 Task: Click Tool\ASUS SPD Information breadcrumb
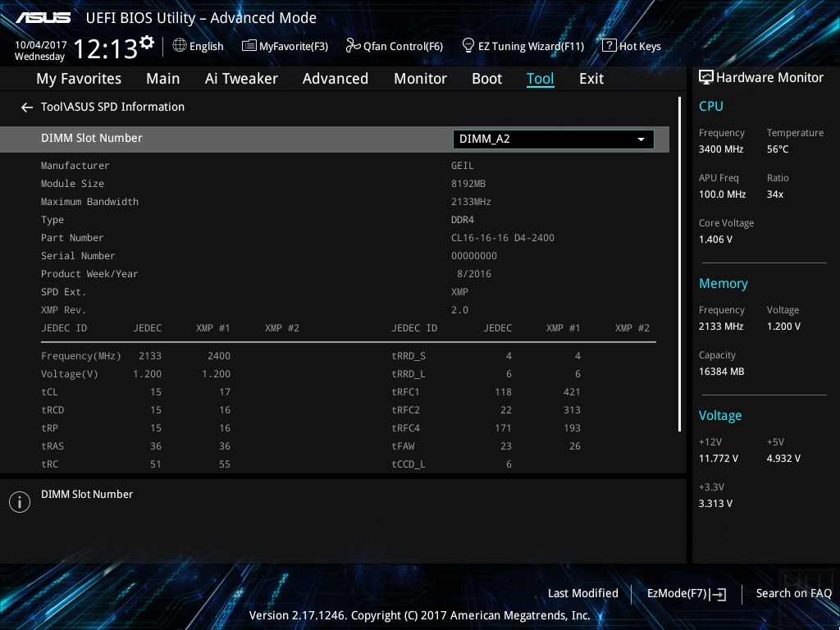pyautogui.click(x=112, y=107)
